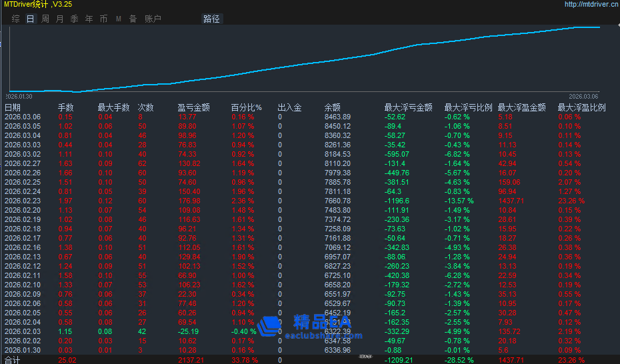This screenshot has width=620, height=364.
Task: Click the loss amount -25.19
Action: click(x=188, y=331)
